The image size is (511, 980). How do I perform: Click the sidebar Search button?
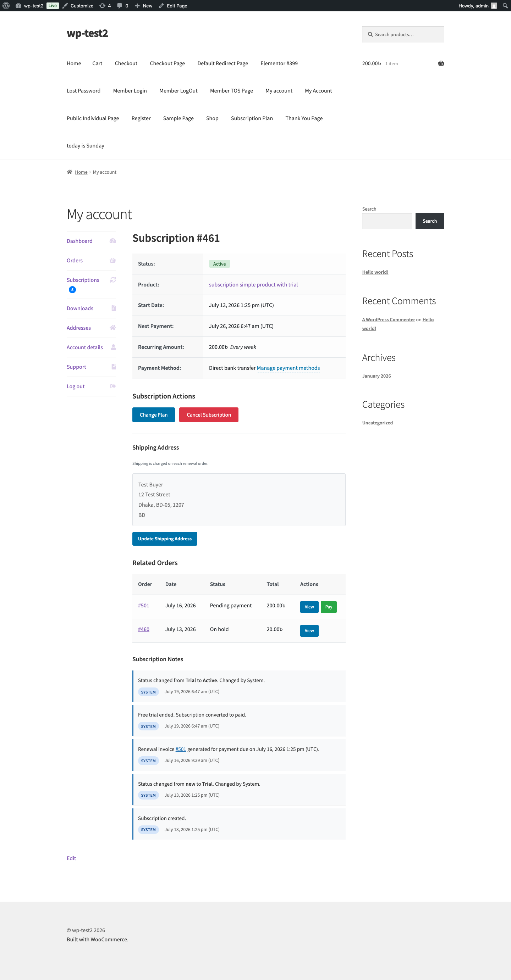click(429, 221)
